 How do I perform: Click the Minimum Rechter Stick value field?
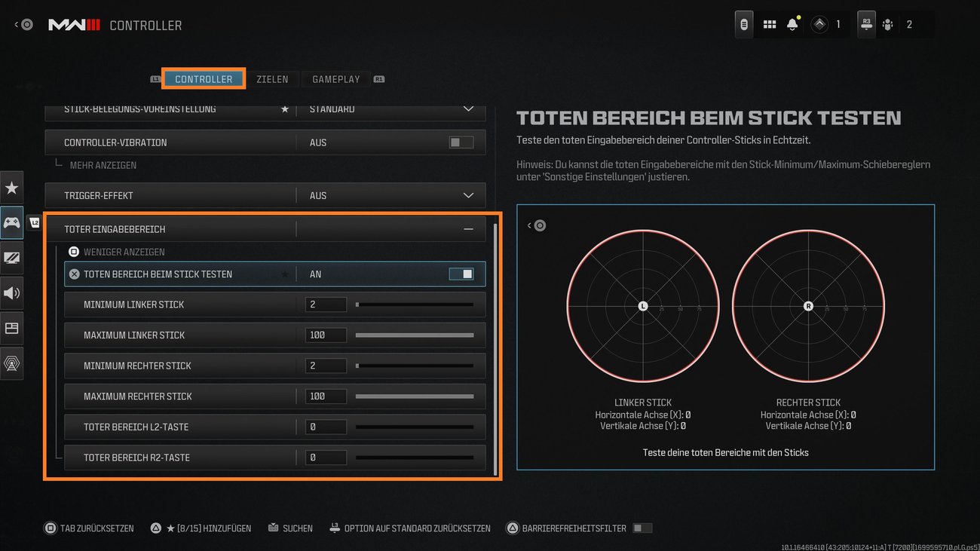[326, 366]
